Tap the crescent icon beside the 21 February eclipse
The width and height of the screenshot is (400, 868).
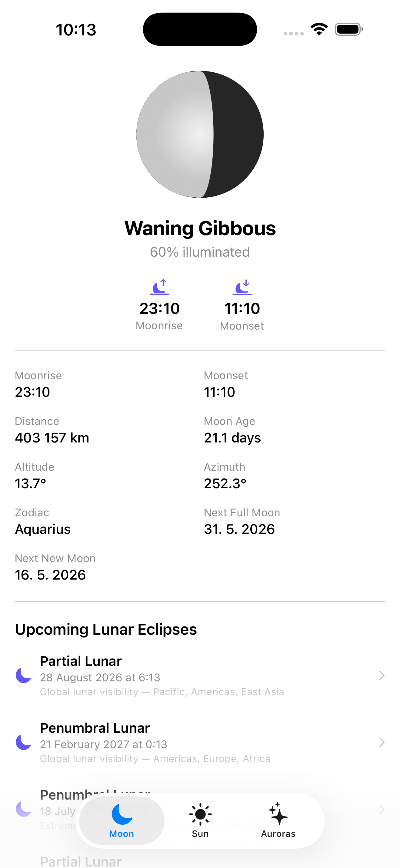23,742
